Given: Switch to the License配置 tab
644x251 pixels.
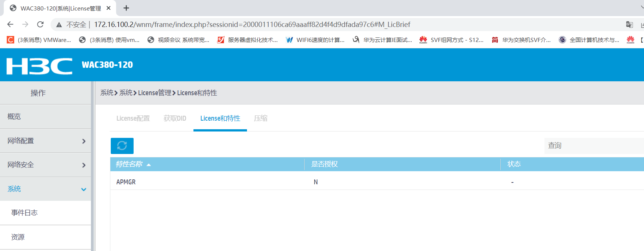Looking at the screenshot, I should [133, 118].
